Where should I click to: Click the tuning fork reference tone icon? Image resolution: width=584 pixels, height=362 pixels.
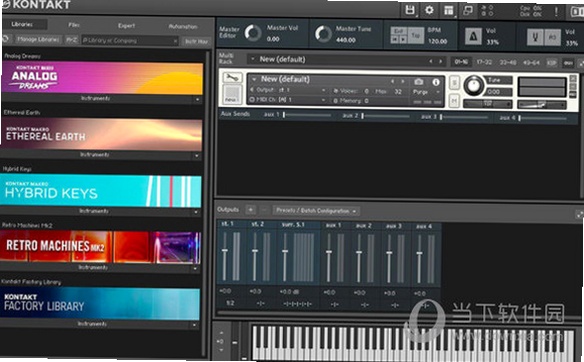535,38
